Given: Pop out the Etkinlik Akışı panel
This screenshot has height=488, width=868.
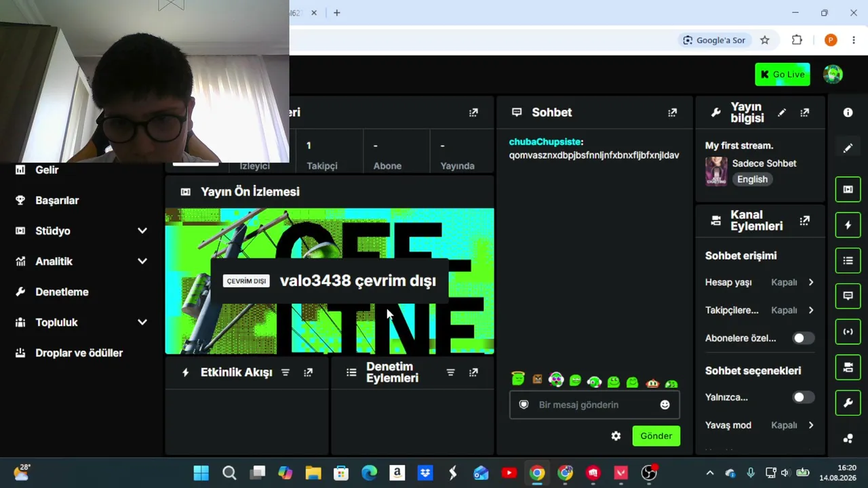Looking at the screenshot, I should click(x=308, y=372).
